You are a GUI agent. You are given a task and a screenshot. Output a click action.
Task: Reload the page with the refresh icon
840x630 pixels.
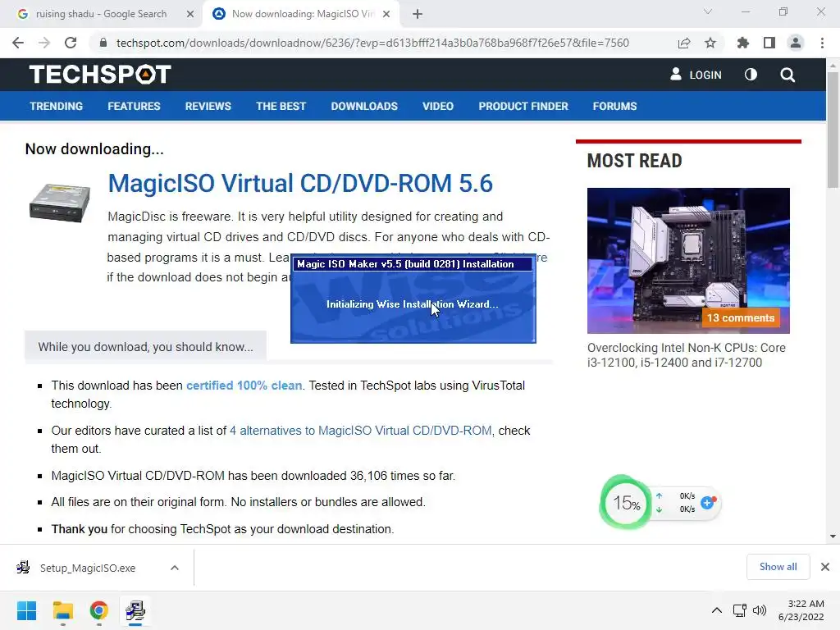click(x=71, y=43)
